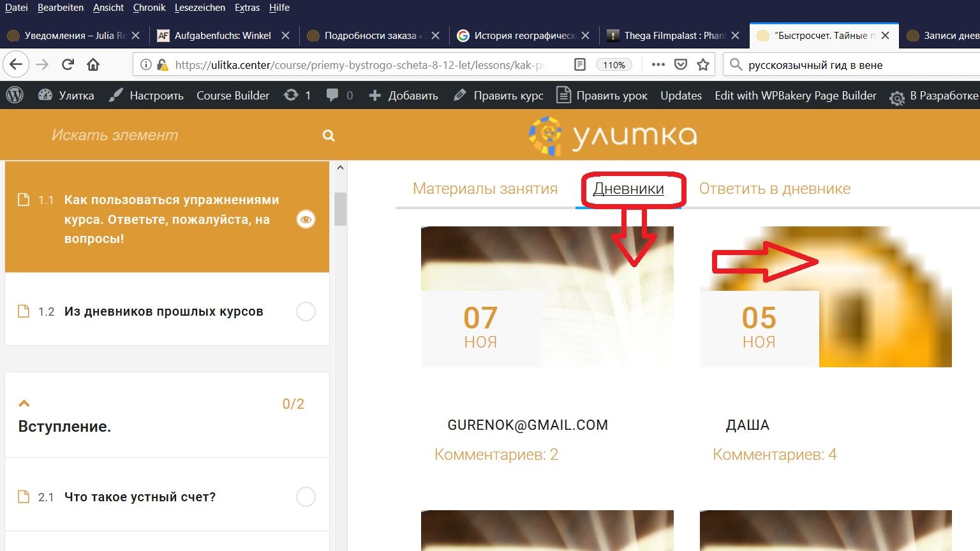Open Комментариев: 4 link under ДАША

(x=775, y=455)
